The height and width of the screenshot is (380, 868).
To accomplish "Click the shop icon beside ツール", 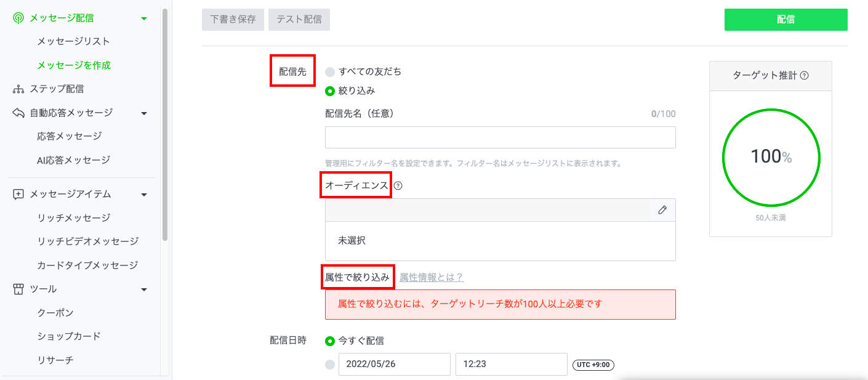I will (18, 289).
